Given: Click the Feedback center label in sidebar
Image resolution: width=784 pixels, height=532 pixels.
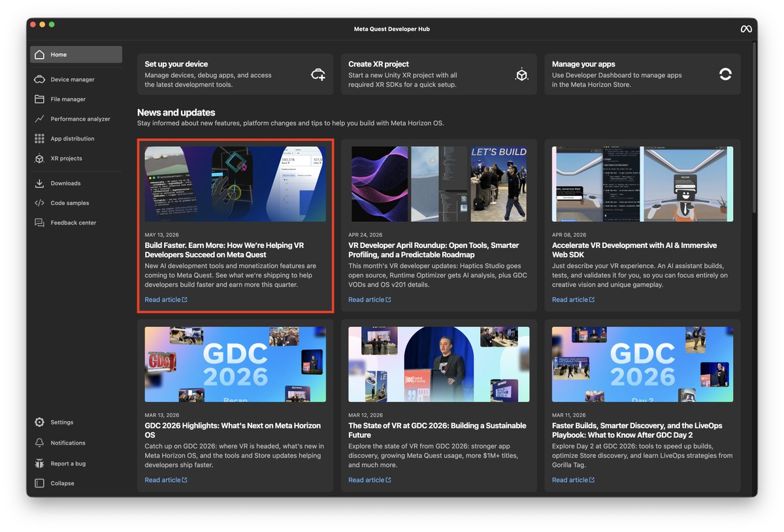Looking at the screenshot, I should [74, 223].
